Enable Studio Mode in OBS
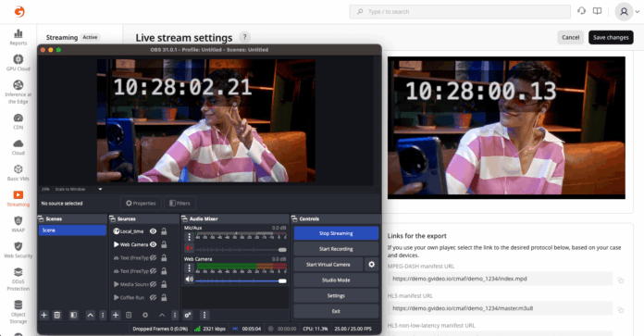The image size is (644, 336). tap(336, 280)
